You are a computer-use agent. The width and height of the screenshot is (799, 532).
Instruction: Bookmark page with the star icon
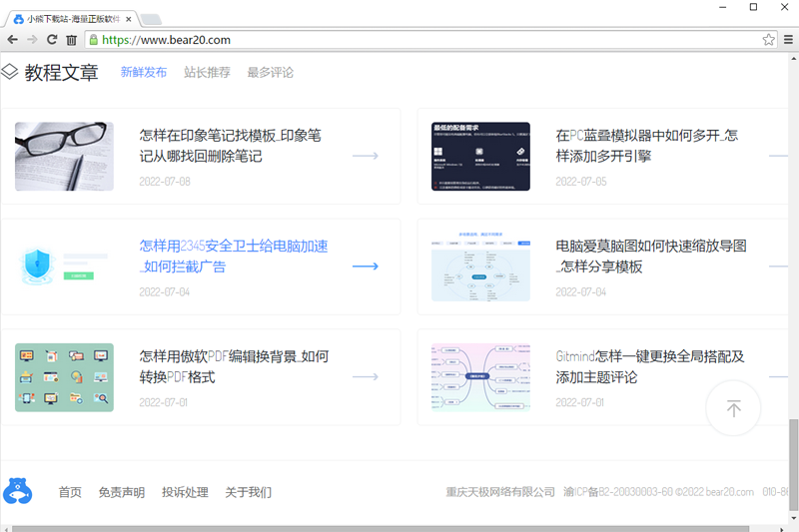tap(768, 40)
